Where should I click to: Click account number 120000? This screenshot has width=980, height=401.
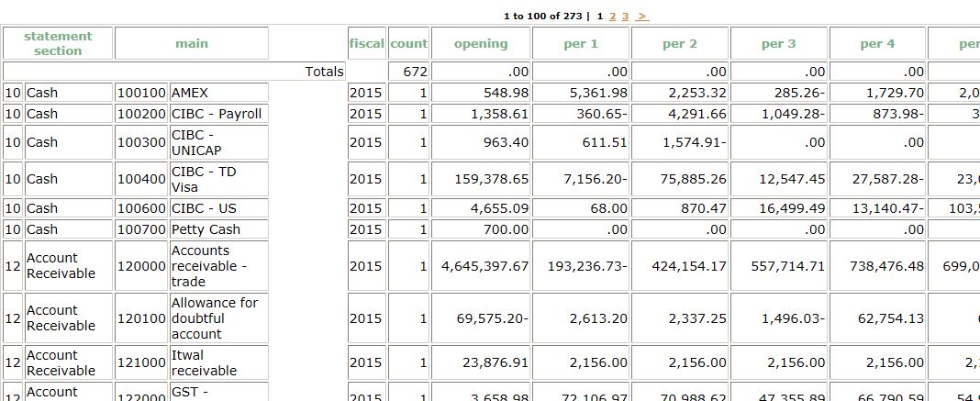[x=142, y=266]
